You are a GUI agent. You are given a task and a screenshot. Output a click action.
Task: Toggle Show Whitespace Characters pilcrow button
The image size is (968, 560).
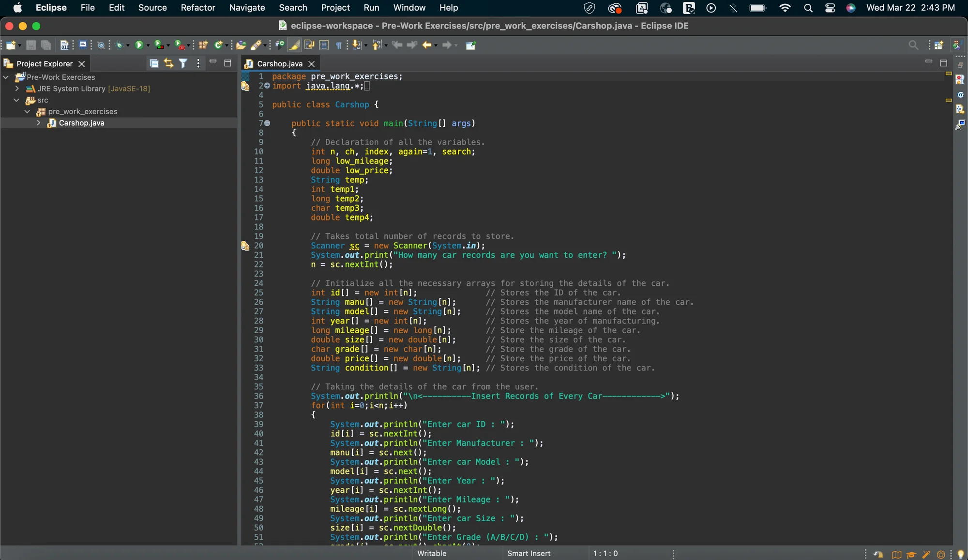(x=339, y=45)
